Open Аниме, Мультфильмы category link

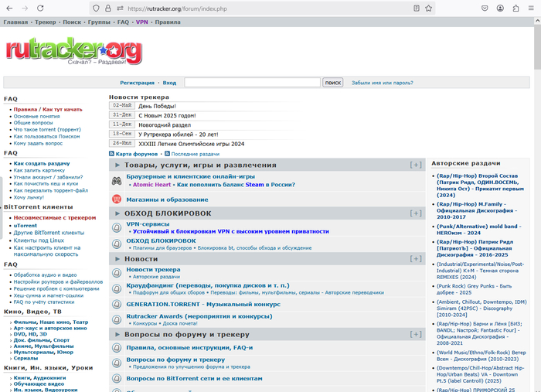point(43,346)
